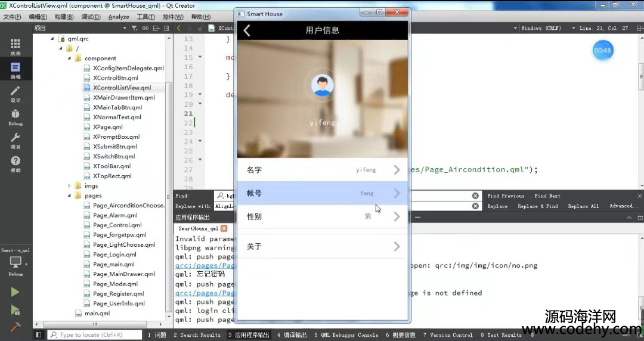Open Help mode question icon
Image resolution: width=644 pixels, height=341 pixels.
15,163
